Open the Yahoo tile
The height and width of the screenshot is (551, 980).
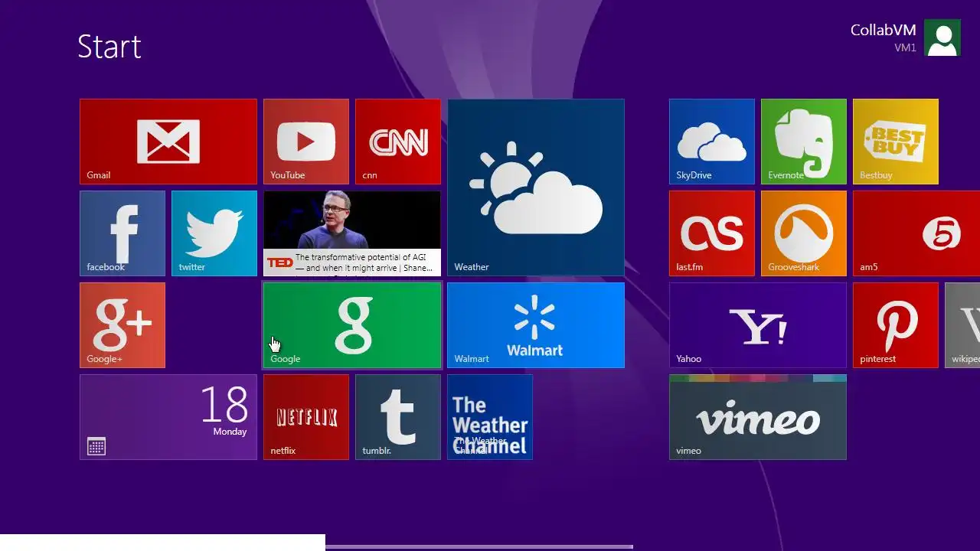pyautogui.click(x=758, y=325)
